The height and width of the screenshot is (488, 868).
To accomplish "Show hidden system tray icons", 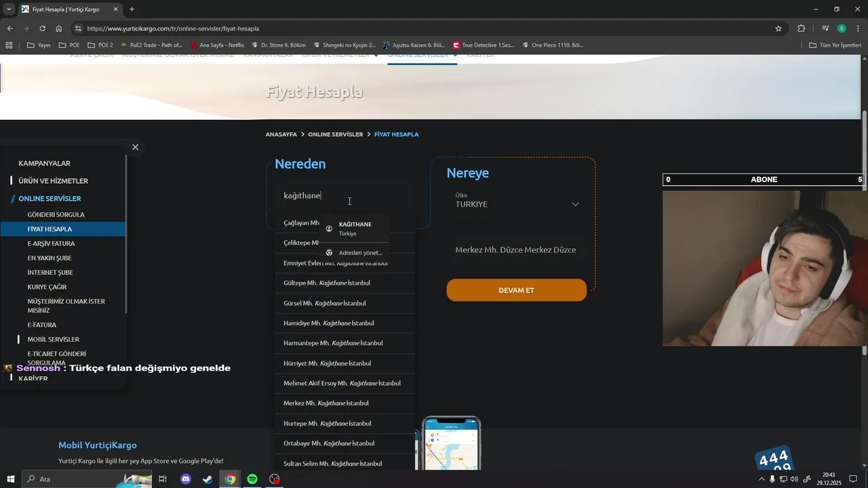I will pos(762,479).
